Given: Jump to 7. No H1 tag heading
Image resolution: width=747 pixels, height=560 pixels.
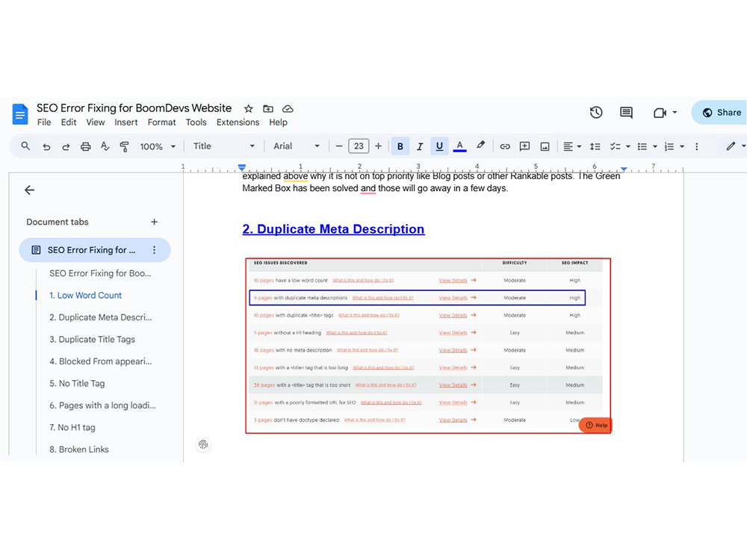Looking at the screenshot, I should (72, 428).
